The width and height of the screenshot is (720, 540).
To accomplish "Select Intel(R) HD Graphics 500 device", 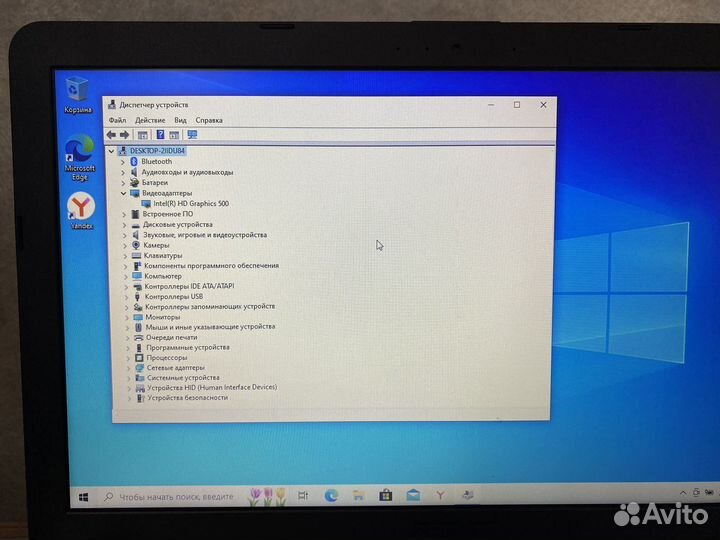I will point(190,203).
